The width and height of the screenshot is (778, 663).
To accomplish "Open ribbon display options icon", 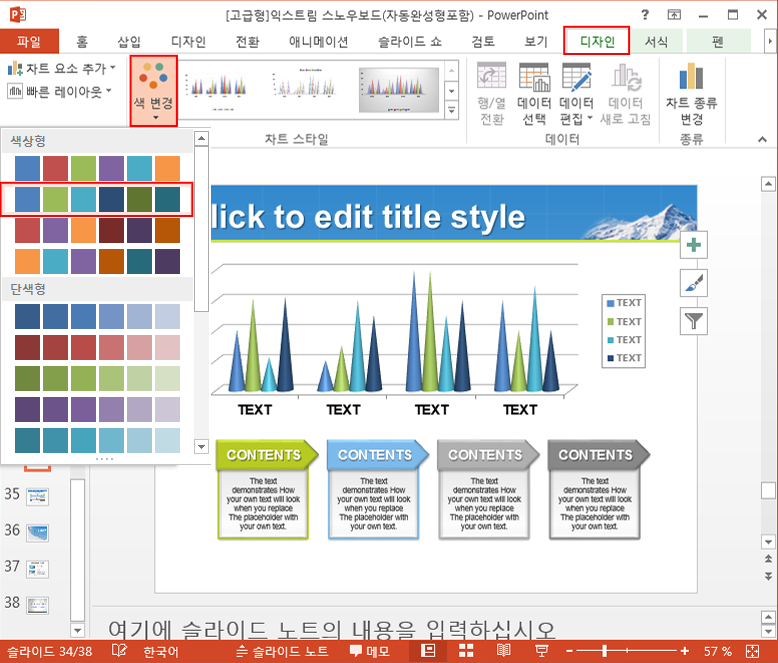I will (674, 15).
